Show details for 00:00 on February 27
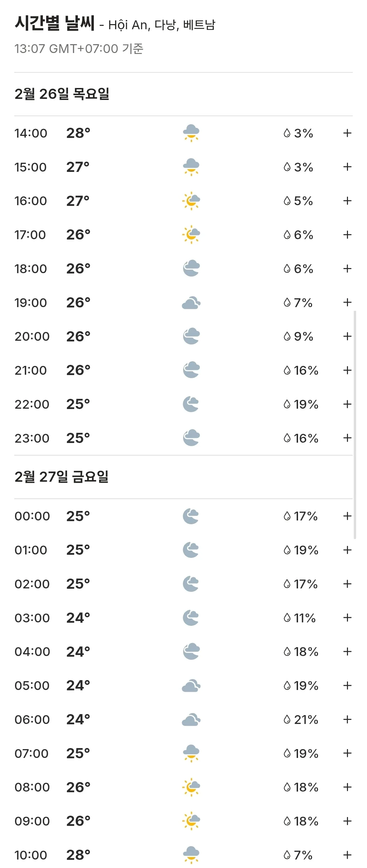The image size is (367, 868). [347, 516]
